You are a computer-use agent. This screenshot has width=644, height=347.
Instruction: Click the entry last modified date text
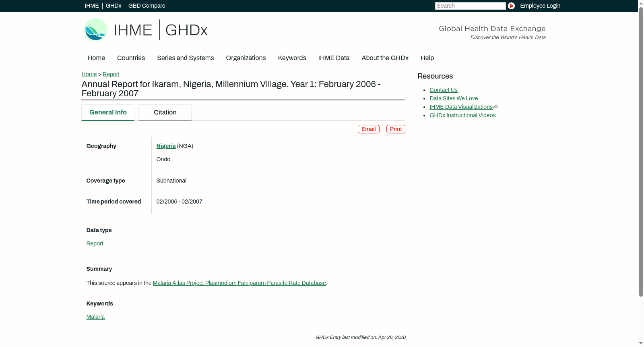tap(360, 337)
